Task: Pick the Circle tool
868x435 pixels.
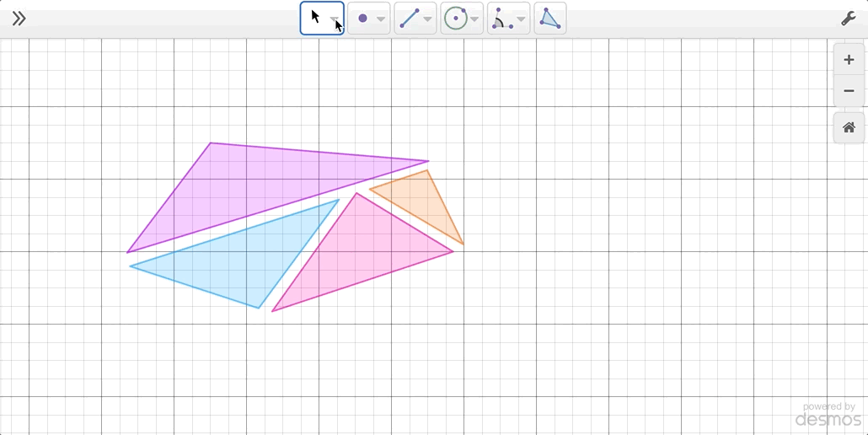Action: tap(456, 19)
